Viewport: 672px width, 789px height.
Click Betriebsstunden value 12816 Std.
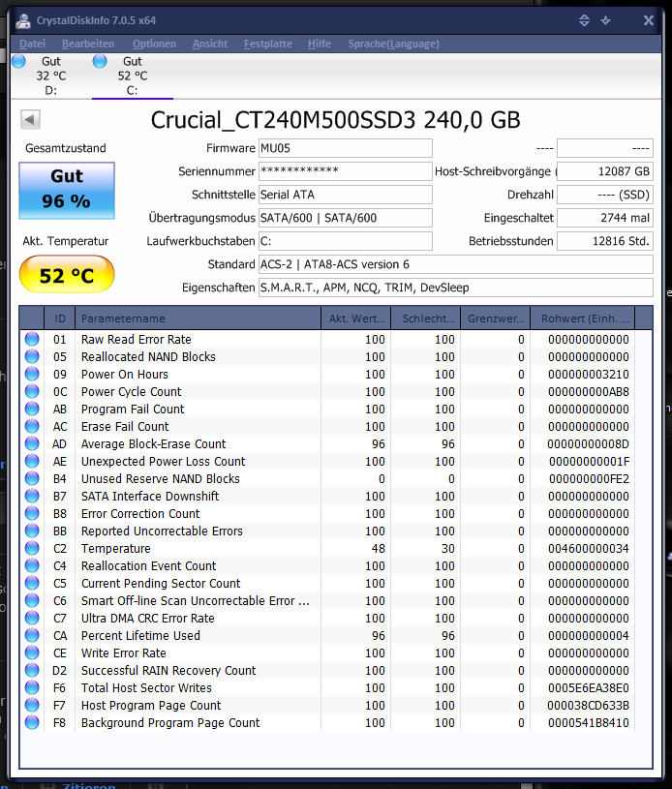[605, 240]
